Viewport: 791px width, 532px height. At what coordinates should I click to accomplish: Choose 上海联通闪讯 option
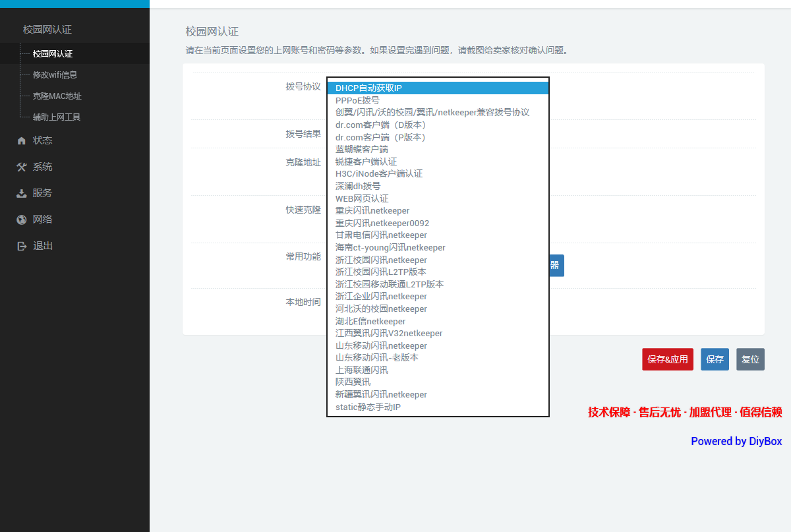pyautogui.click(x=438, y=370)
